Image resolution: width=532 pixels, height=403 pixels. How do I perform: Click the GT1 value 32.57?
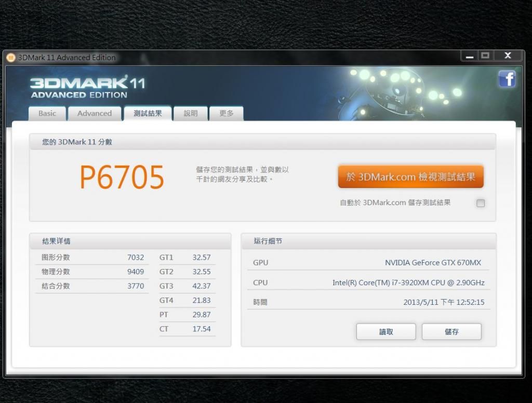click(x=202, y=258)
